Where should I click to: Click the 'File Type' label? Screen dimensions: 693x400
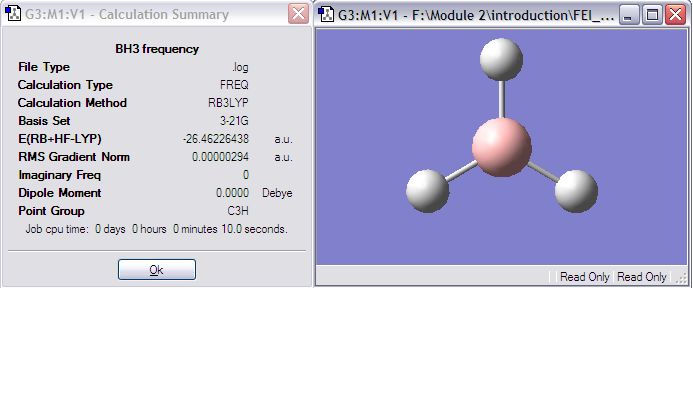(x=44, y=67)
